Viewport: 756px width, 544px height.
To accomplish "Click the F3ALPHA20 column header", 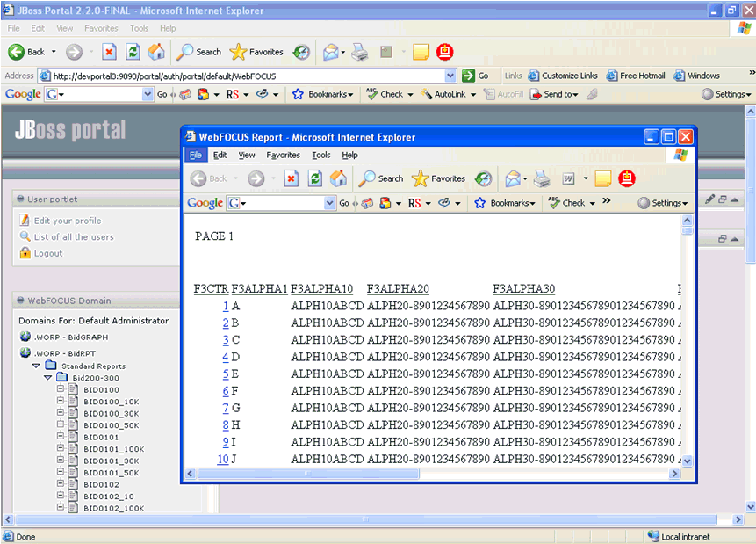I will coord(398,288).
